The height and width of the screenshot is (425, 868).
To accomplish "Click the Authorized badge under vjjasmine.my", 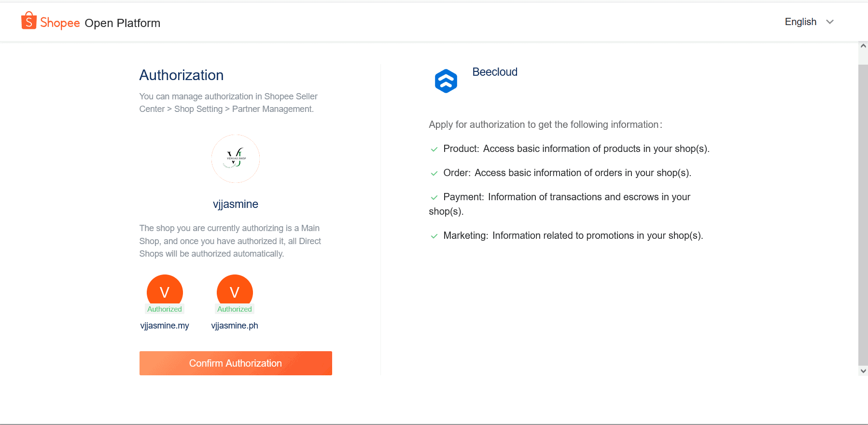I will 165,309.
